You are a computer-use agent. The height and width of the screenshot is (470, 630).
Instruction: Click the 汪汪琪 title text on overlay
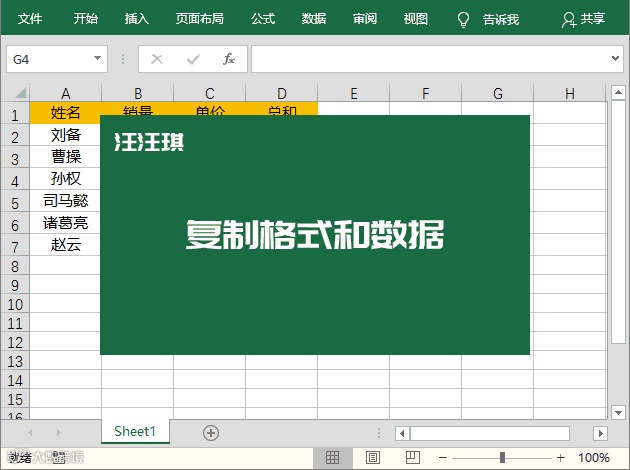[149, 142]
